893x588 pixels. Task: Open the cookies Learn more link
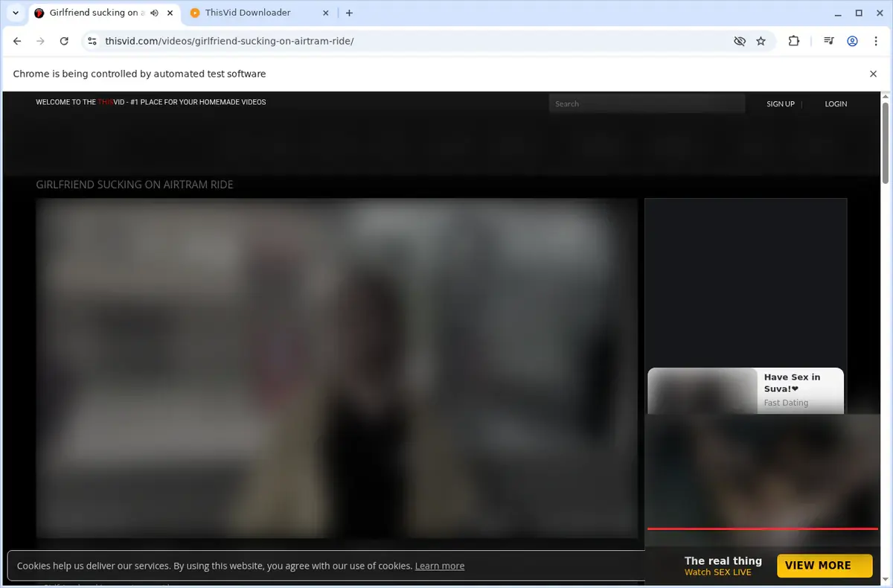pos(440,566)
